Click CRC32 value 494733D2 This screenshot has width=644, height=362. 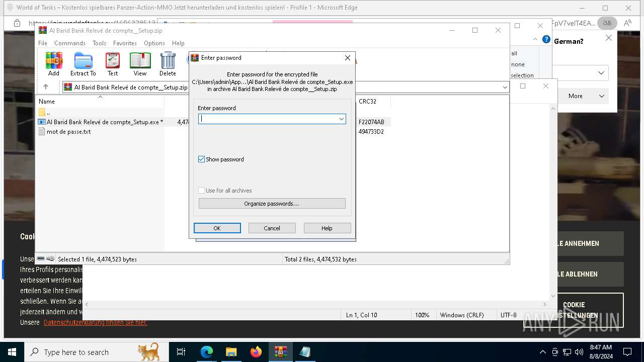[371, 132]
